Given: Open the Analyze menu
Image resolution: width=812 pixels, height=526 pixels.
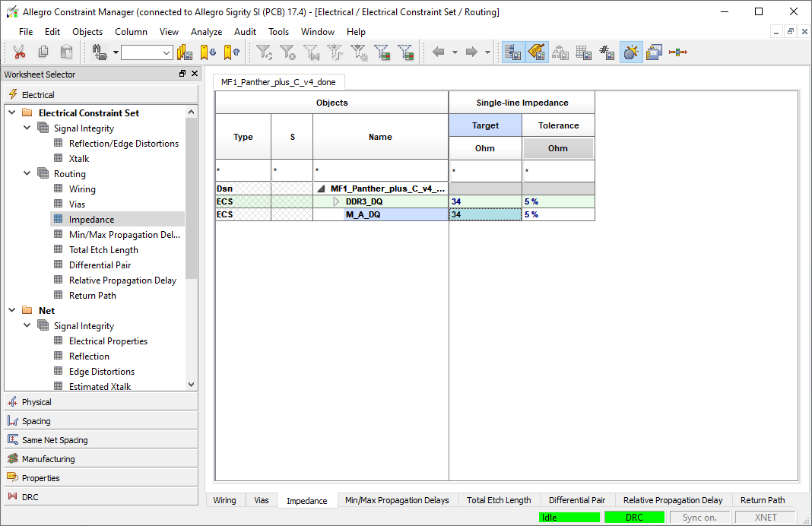Looking at the screenshot, I should (206, 32).
